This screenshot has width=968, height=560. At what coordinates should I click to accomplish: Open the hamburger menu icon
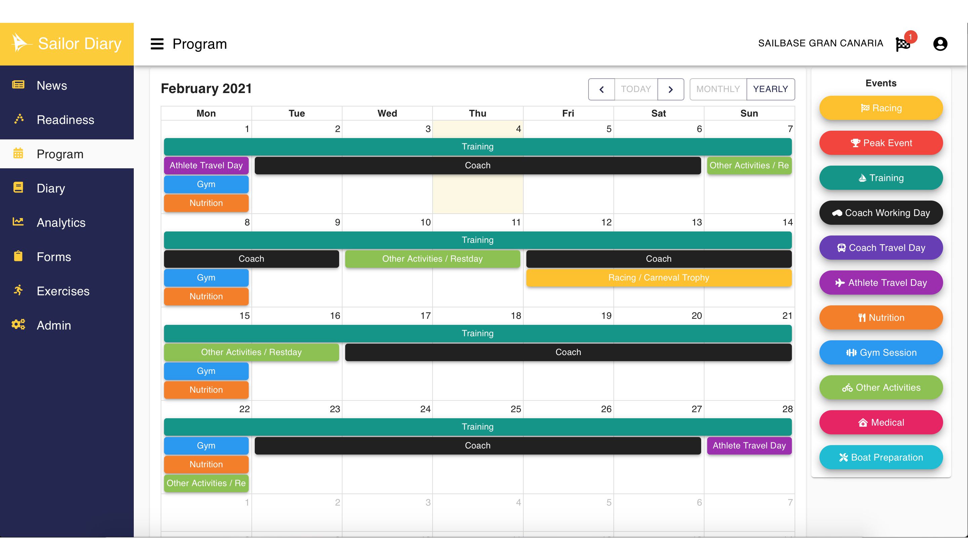coord(157,44)
